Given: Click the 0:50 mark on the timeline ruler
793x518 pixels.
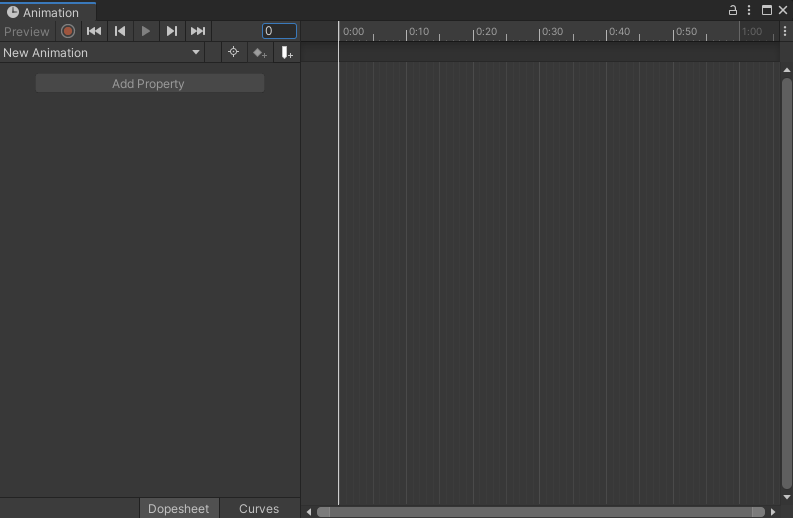Looking at the screenshot, I should [686, 31].
